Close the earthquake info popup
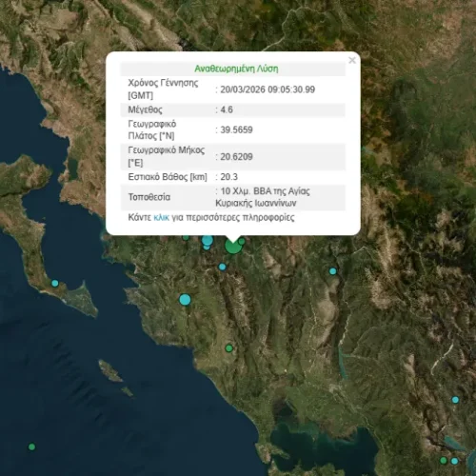Image resolution: width=476 pixels, height=476 pixels. (352, 60)
